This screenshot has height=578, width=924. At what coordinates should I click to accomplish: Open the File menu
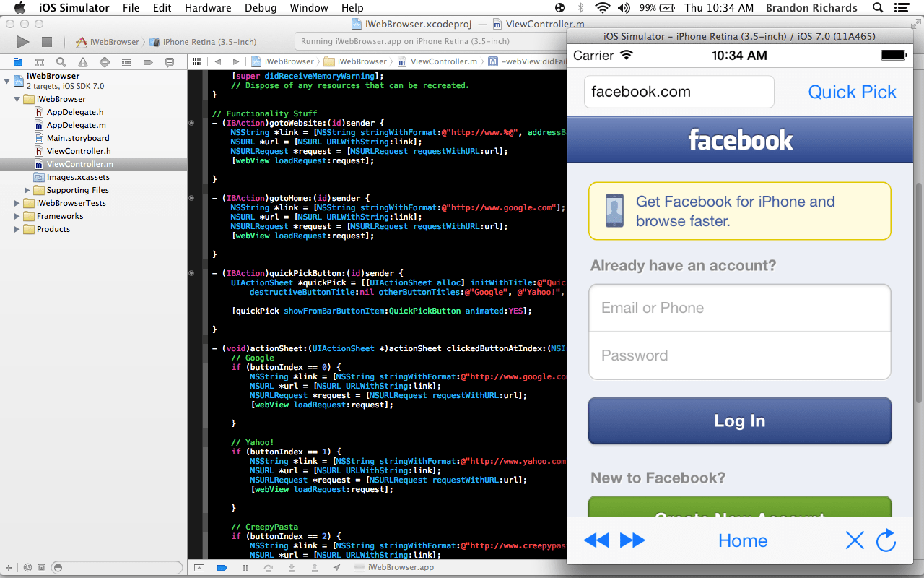pos(131,8)
